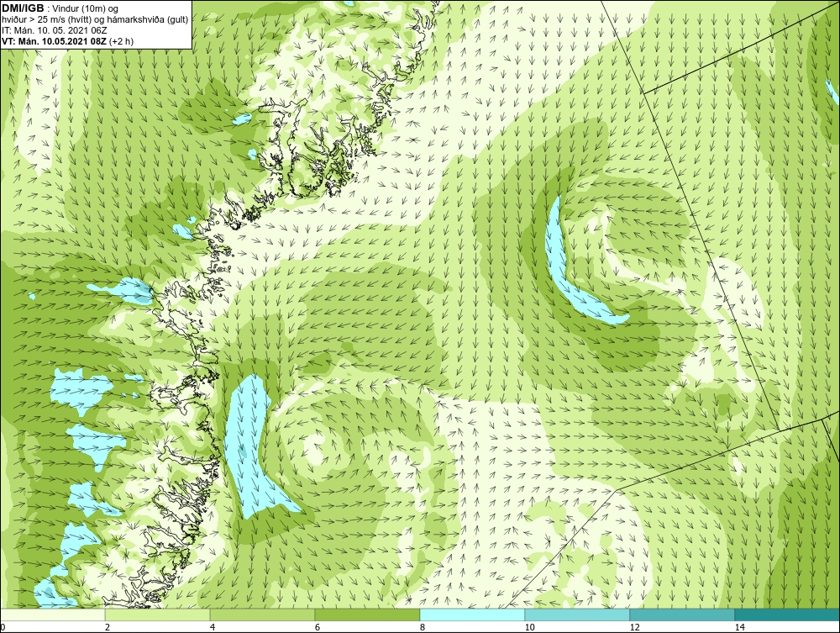The width and height of the screenshot is (840, 633).
Task: Click the legend scale label '10'
Action: click(x=529, y=627)
